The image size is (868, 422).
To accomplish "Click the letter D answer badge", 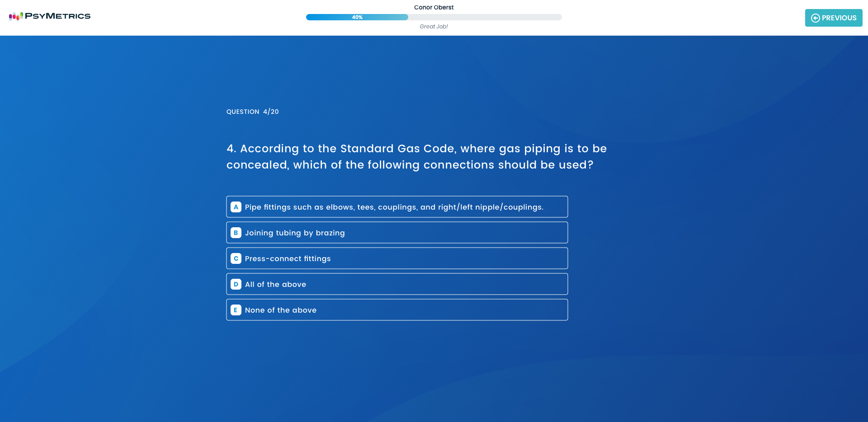I will 236,284.
